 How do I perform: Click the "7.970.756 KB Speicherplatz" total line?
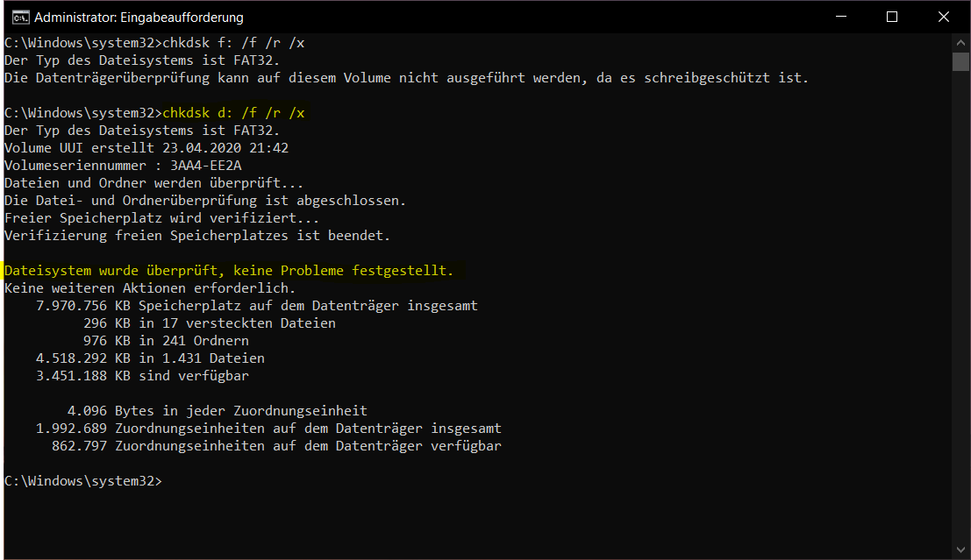tap(256, 306)
